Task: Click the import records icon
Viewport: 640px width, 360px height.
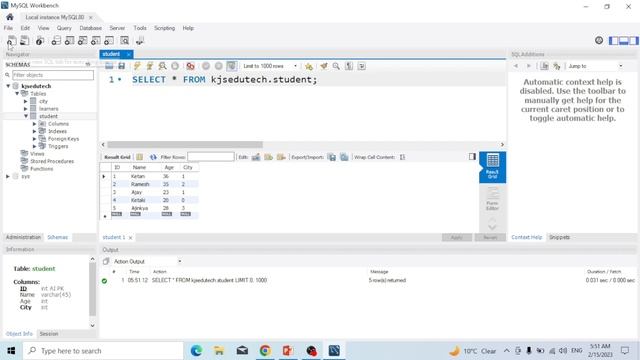Action: click(x=344, y=157)
